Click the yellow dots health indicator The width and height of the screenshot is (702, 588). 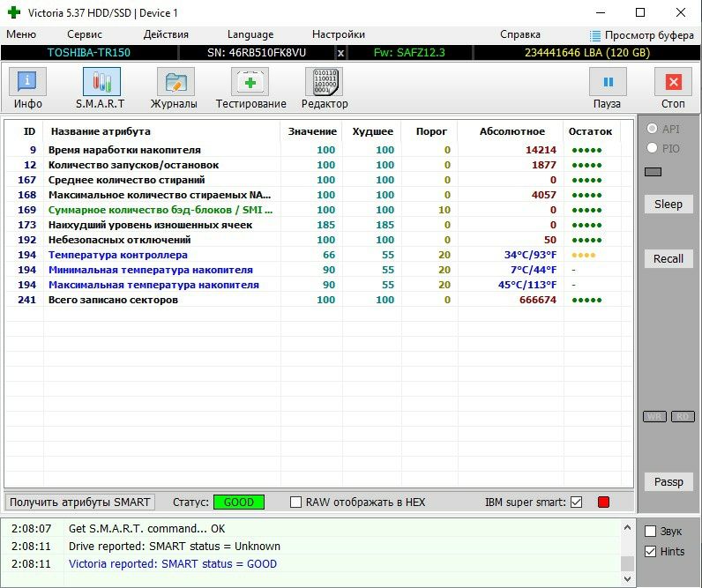583,255
